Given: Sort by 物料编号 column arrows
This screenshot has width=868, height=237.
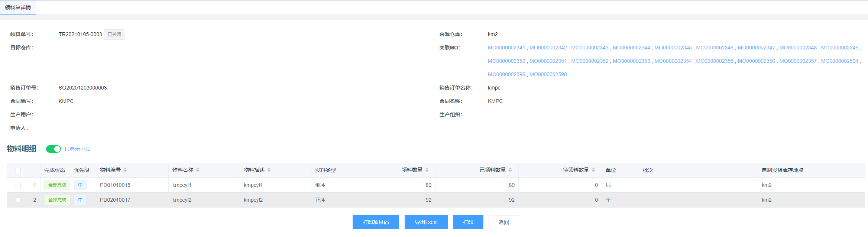Looking at the screenshot, I should [125, 170].
